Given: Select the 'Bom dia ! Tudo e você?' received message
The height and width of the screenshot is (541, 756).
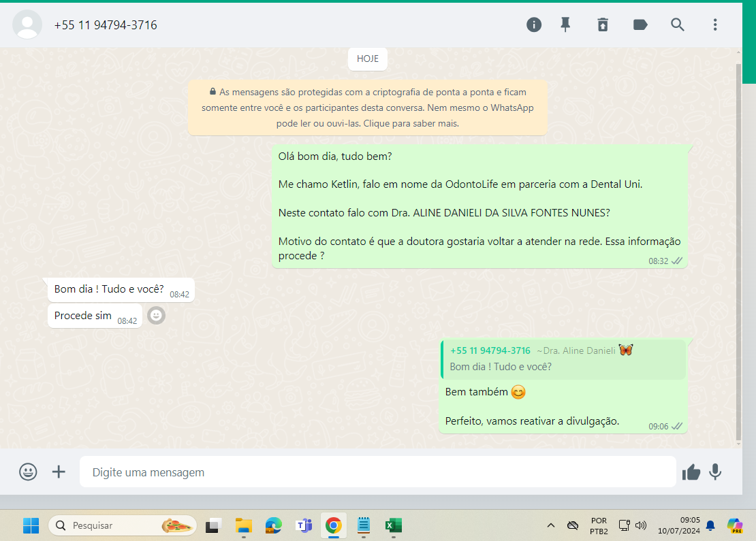Looking at the screenshot, I should (121, 290).
